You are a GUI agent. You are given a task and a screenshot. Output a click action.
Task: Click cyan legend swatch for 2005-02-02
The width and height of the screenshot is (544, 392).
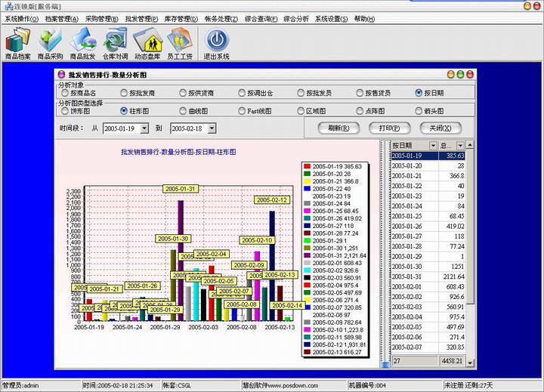tap(307, 270)
